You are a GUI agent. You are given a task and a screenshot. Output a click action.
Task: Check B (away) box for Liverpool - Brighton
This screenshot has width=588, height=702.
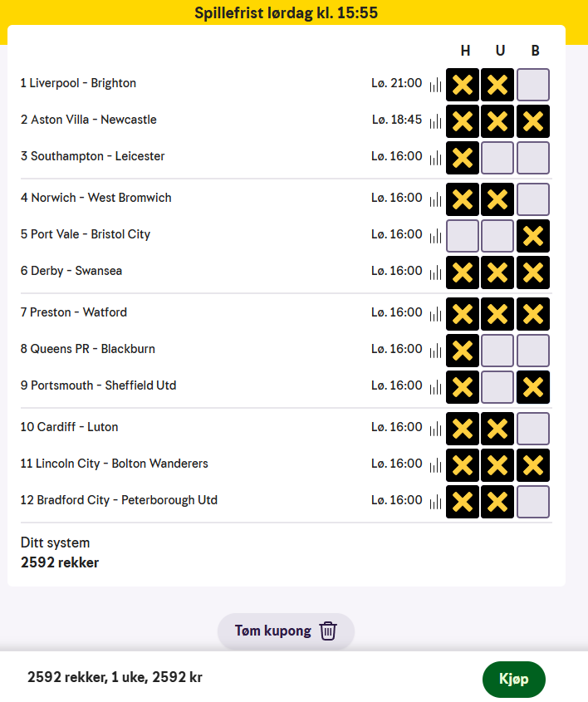(x=532, y=84)
